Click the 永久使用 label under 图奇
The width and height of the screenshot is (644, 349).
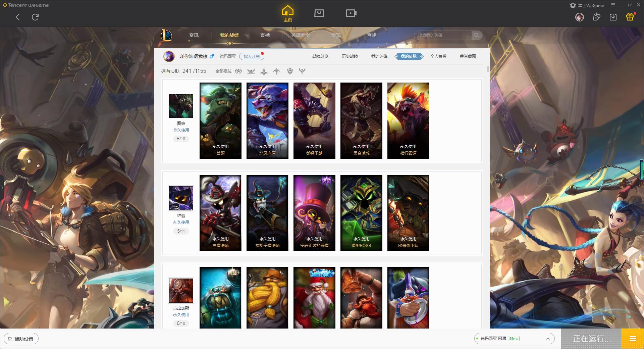click(181, 130)
